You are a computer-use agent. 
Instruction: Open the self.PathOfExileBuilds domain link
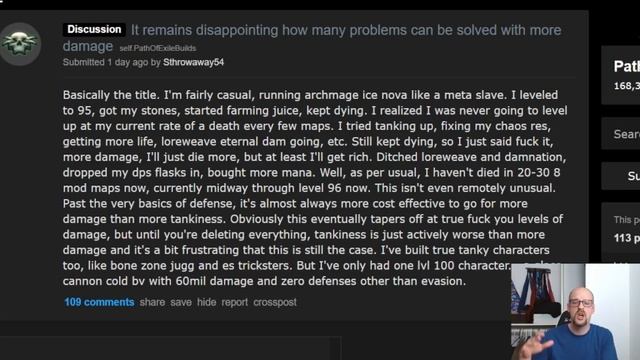tap(158, 48)
